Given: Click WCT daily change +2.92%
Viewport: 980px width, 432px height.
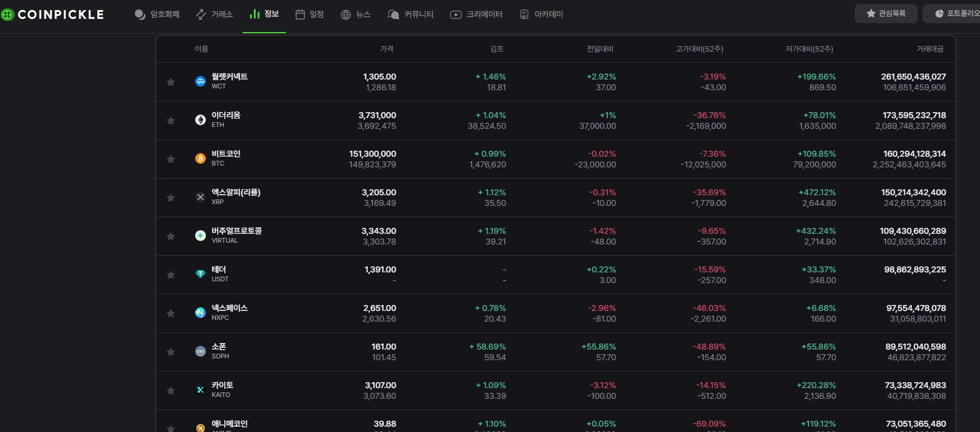Looking at the screenshot, I should (x=602, y=77).
